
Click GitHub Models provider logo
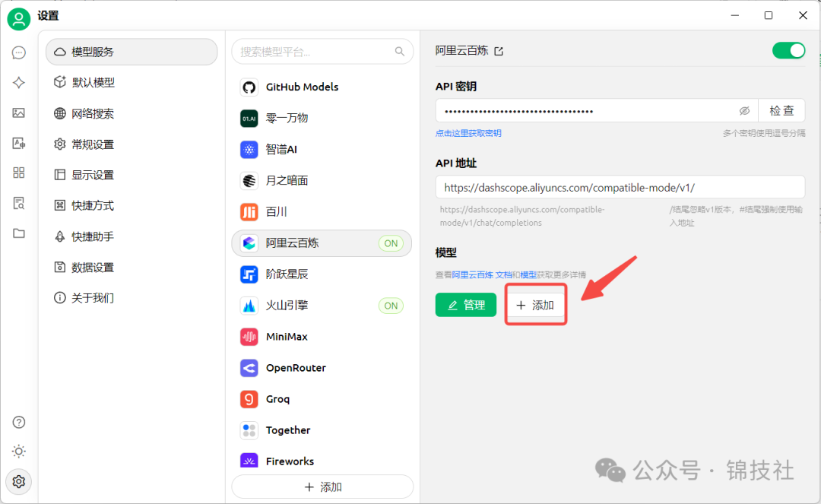[x=249, y=87]
